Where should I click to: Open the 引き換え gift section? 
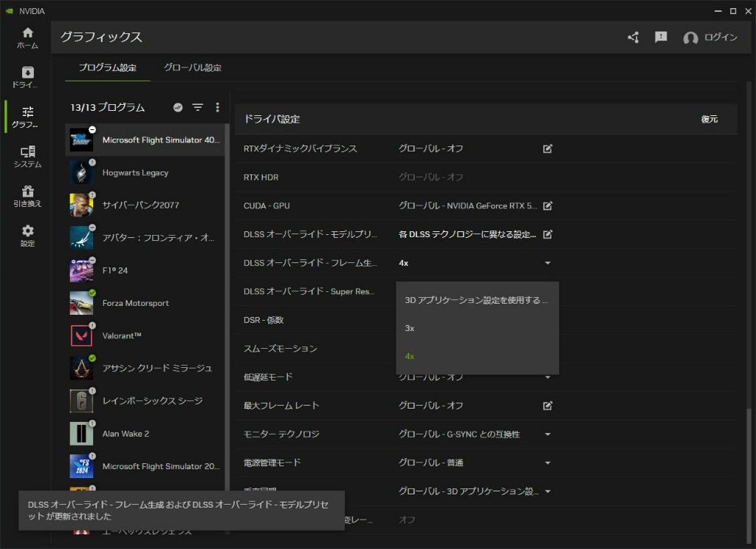point(27,196)
